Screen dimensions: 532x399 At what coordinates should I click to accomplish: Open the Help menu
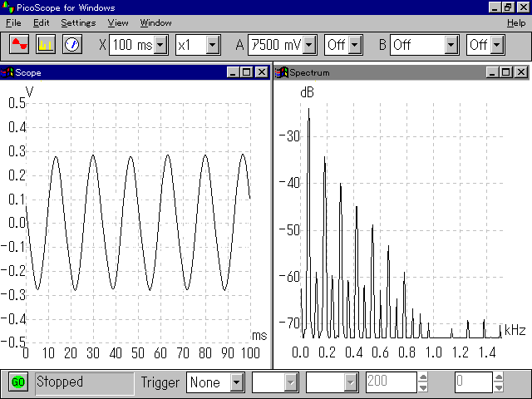click(515, 22)
